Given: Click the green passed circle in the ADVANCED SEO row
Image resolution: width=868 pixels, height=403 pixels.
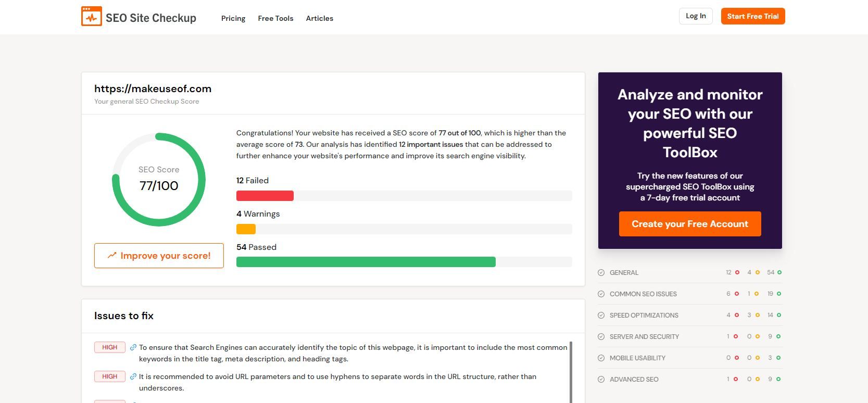Looking at the screenshot, I should (778, 379).
